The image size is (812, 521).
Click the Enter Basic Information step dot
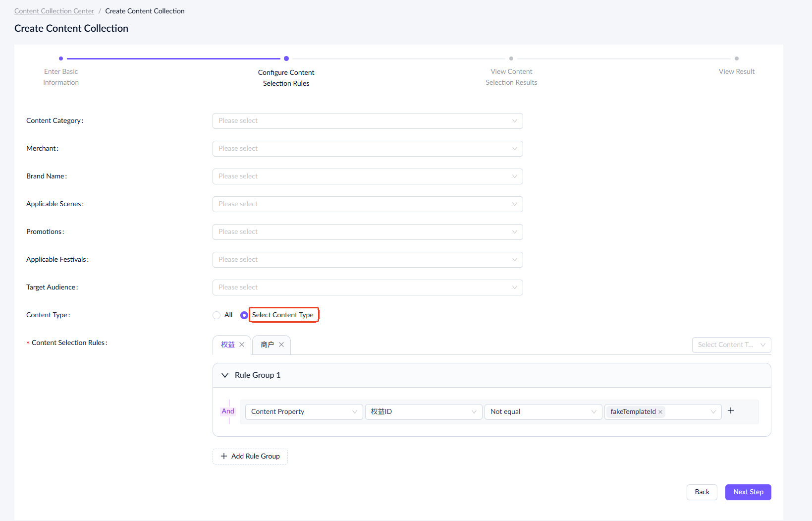click(61, 58)
